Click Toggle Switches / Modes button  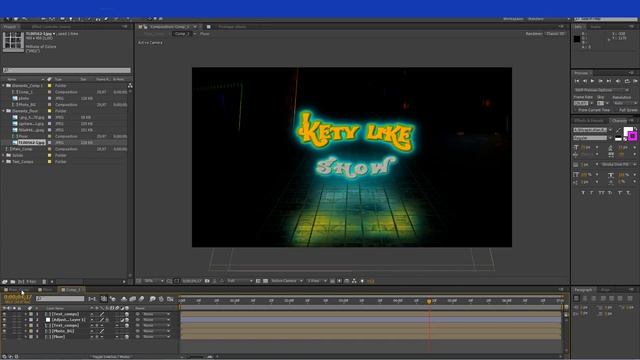pyautogui.click(x=111, y=357)
